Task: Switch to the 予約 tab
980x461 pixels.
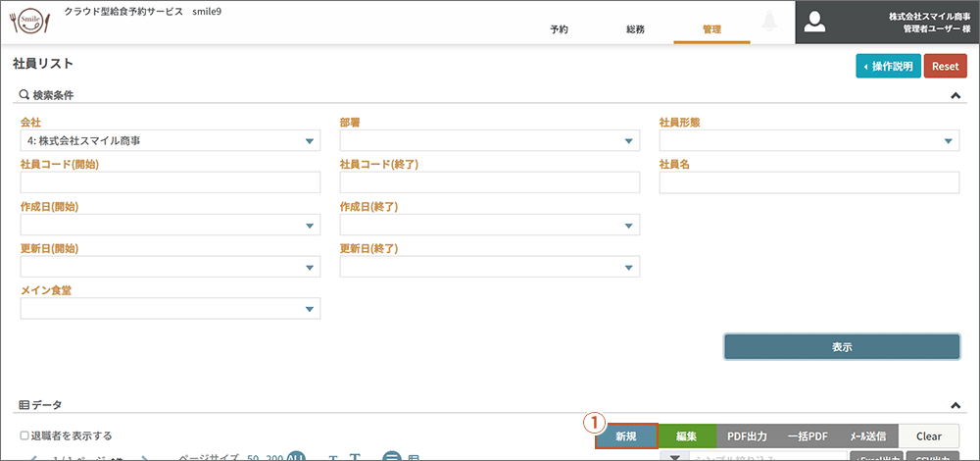Action: tap(559, 29)
